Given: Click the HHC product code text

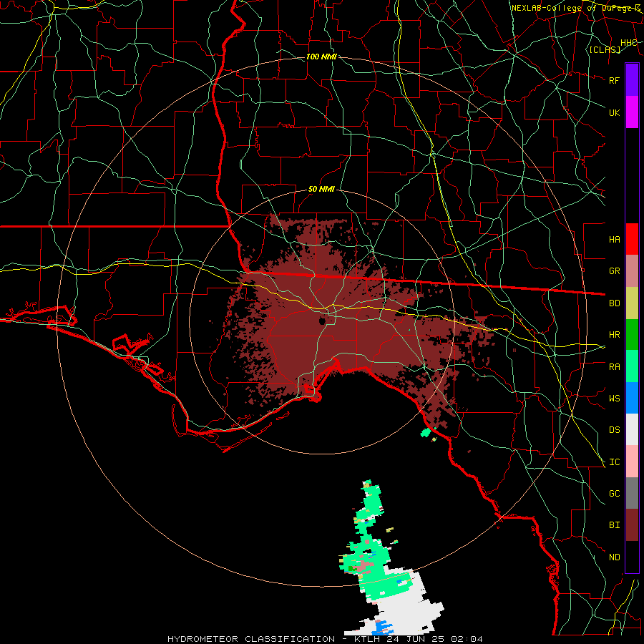Looking at the screenshot, I should coord(629,42).
